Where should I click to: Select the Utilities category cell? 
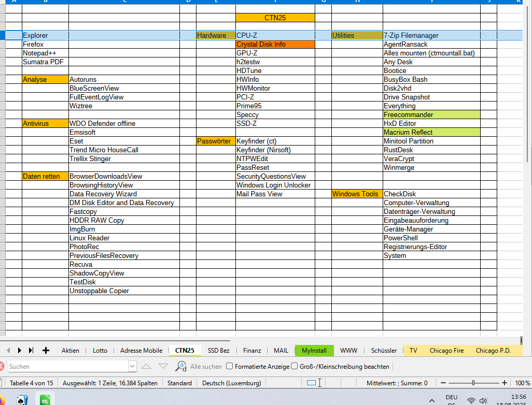click(357, 35)
